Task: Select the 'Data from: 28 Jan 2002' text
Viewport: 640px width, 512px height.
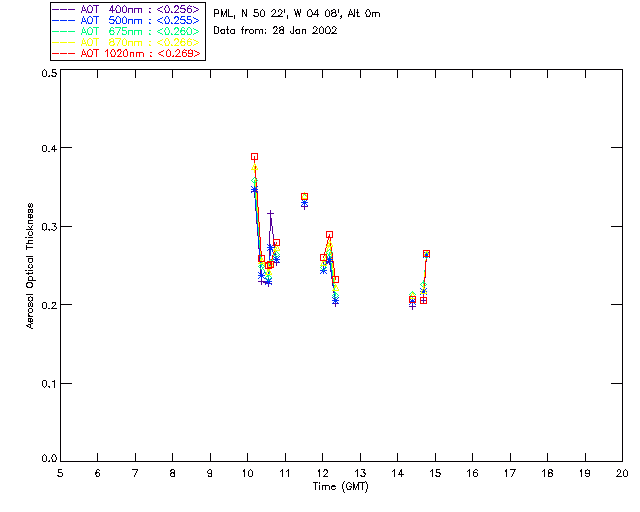Action: [x=275, y=31]
